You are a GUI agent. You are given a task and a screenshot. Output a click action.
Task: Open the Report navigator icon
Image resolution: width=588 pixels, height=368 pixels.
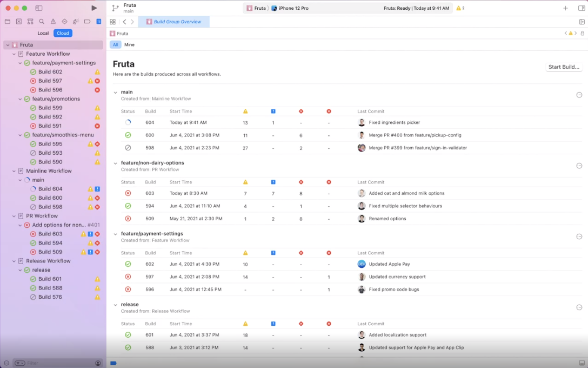(x=98, y=22)
